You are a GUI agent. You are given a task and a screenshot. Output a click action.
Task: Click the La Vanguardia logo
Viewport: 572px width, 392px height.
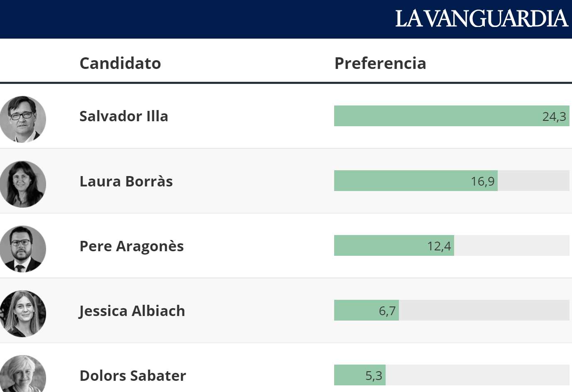point(481,19)
